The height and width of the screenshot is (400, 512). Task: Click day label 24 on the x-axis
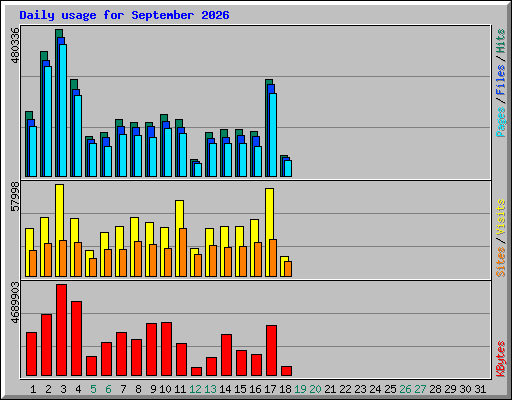(375, 389)
